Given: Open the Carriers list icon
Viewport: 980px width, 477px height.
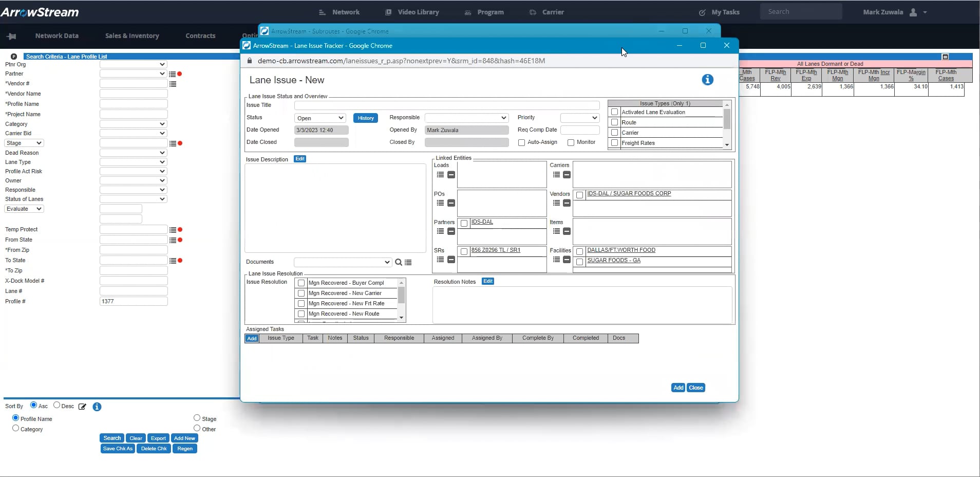Looking at the screenshot, I should click(556, 175).
